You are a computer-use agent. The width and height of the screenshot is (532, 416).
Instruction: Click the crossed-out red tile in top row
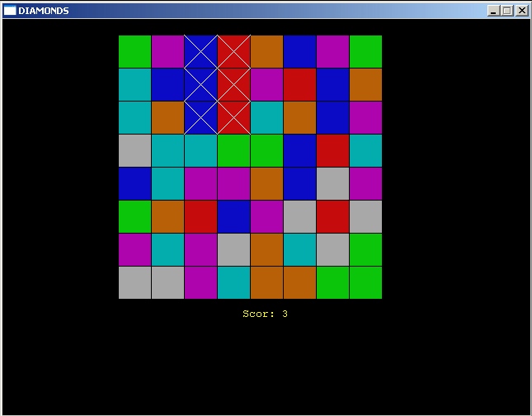point(233,52)
